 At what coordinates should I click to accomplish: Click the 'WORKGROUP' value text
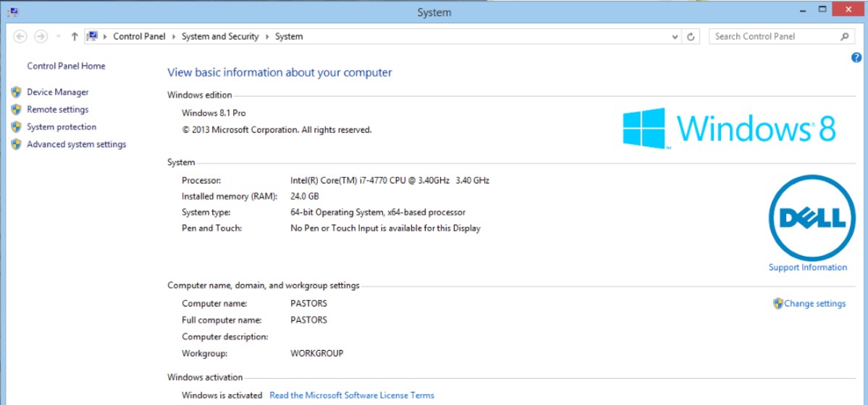[316, 353]
